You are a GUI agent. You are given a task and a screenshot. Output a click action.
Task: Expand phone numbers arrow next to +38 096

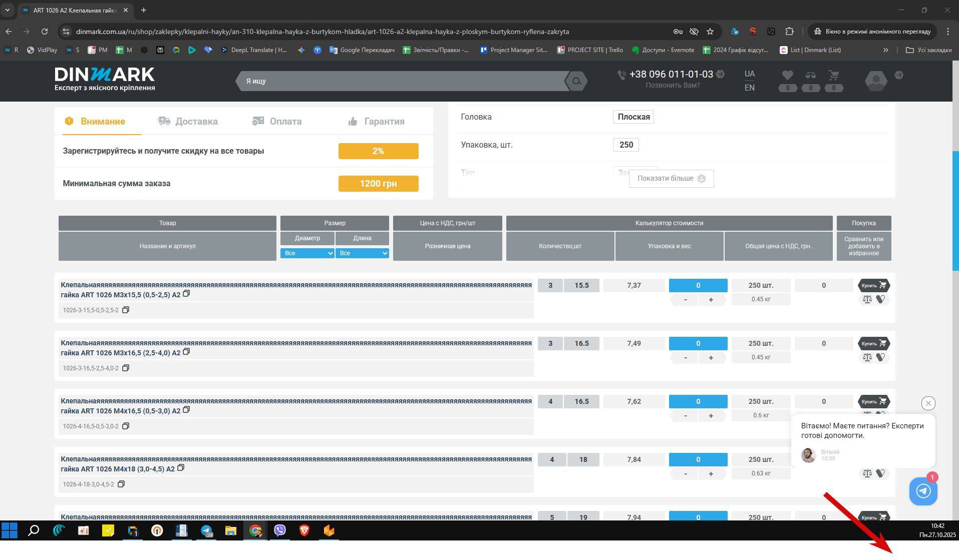[721, 74]
